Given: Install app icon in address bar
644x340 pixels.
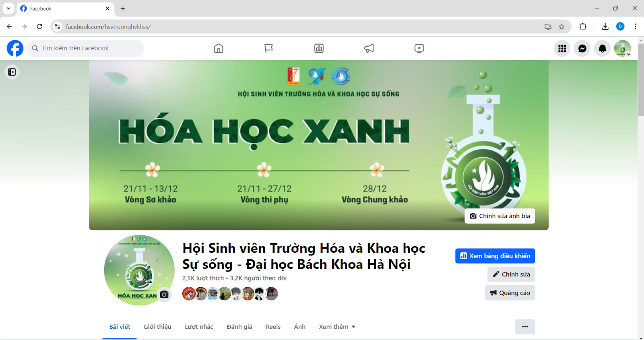Looking at the screenshot, I should click(548, 27).
